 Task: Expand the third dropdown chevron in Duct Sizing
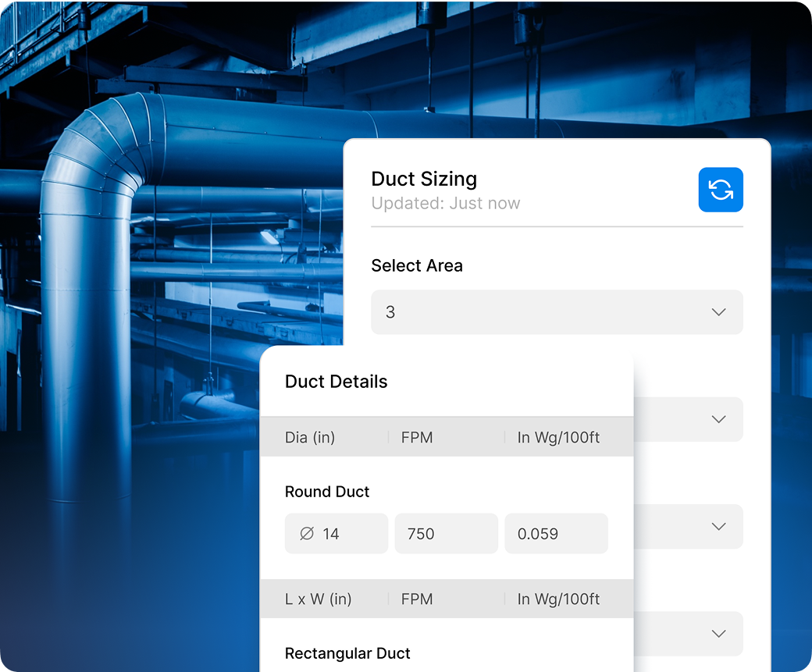tap(718, 526)
